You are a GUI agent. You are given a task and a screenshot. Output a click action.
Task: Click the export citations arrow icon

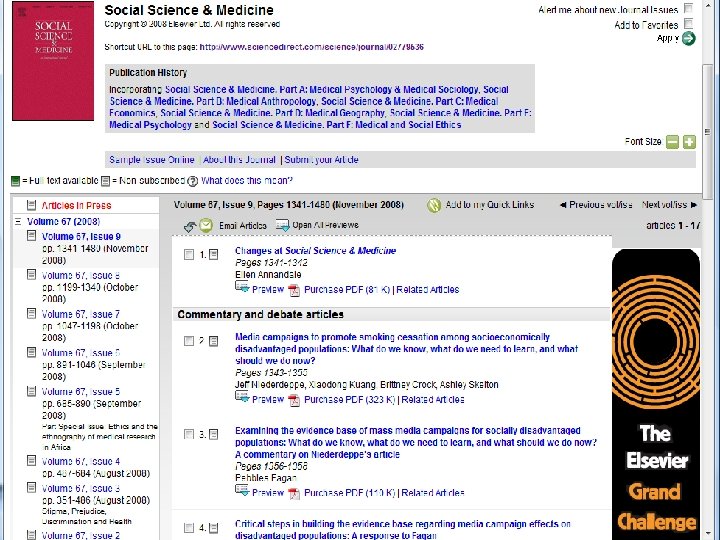tap(190, 226)
